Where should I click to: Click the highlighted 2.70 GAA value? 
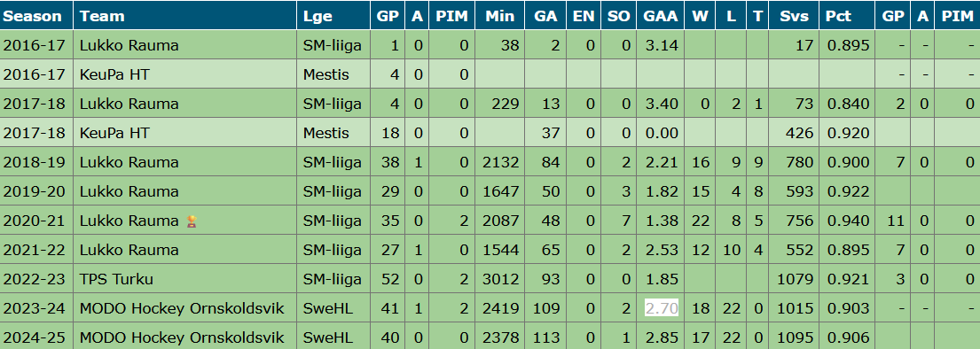click(x=662, y=308)
